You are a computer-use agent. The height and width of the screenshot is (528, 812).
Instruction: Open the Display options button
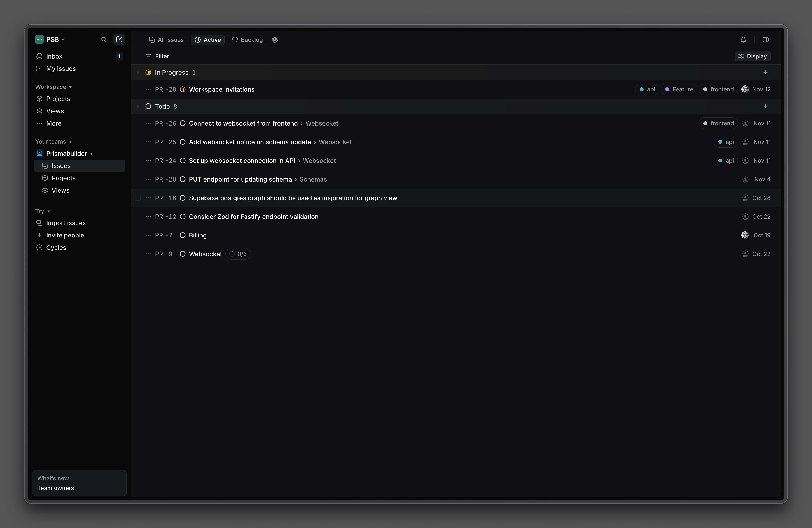point(752,56)
